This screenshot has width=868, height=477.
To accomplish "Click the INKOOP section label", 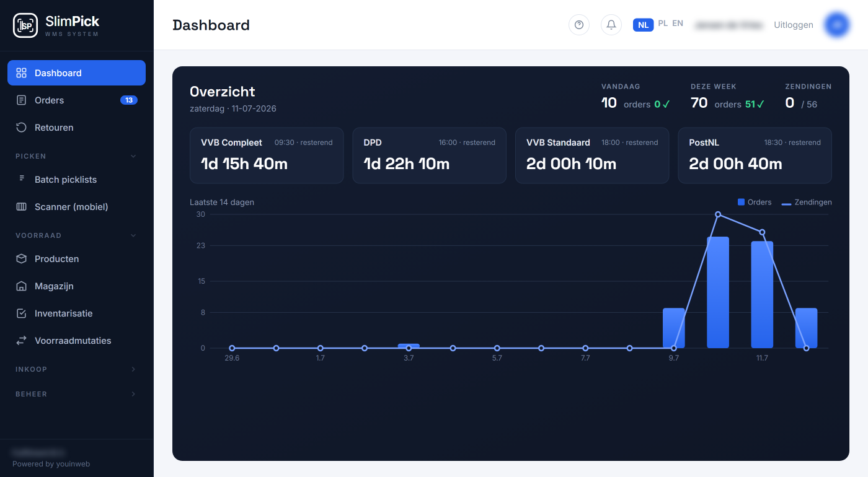I will (x=31, y=369).
